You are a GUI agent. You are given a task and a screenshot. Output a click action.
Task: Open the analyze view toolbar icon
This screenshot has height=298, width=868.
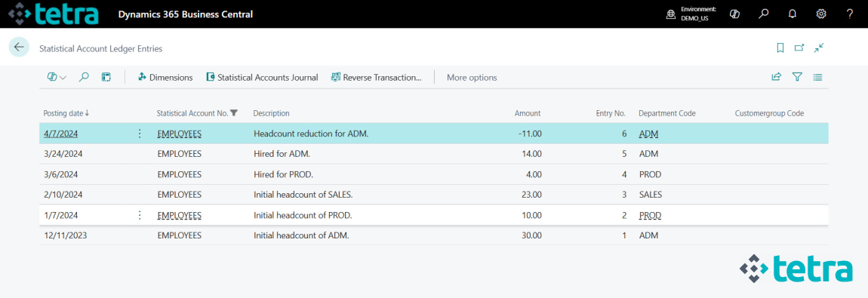[106, 78]
